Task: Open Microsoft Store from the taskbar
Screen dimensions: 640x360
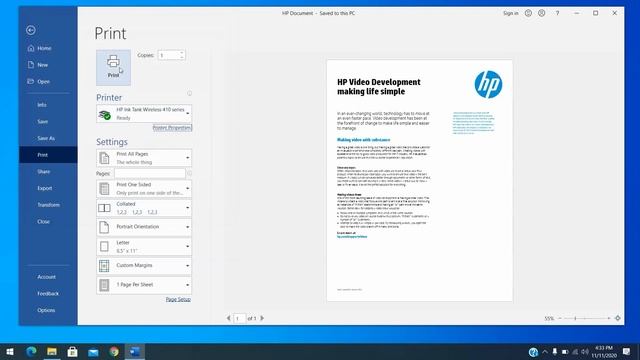Action: click(73, 351)
